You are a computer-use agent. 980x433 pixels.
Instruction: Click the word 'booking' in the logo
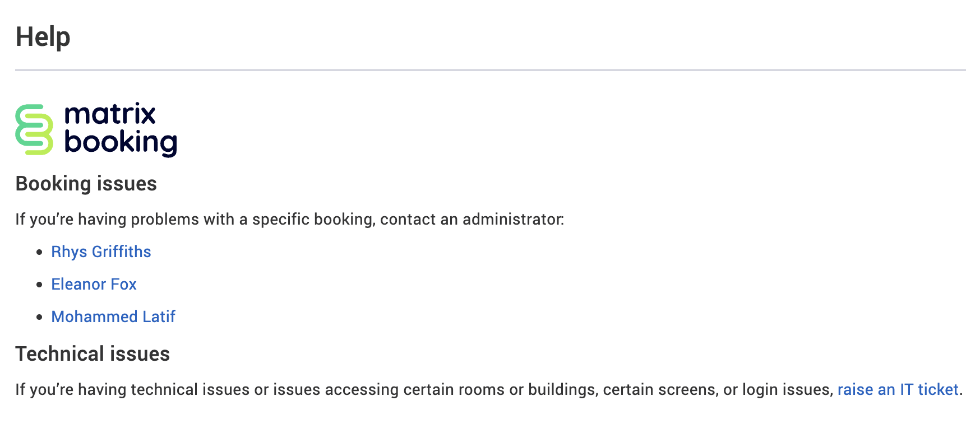pyautogui.click(x=121, y=142)
